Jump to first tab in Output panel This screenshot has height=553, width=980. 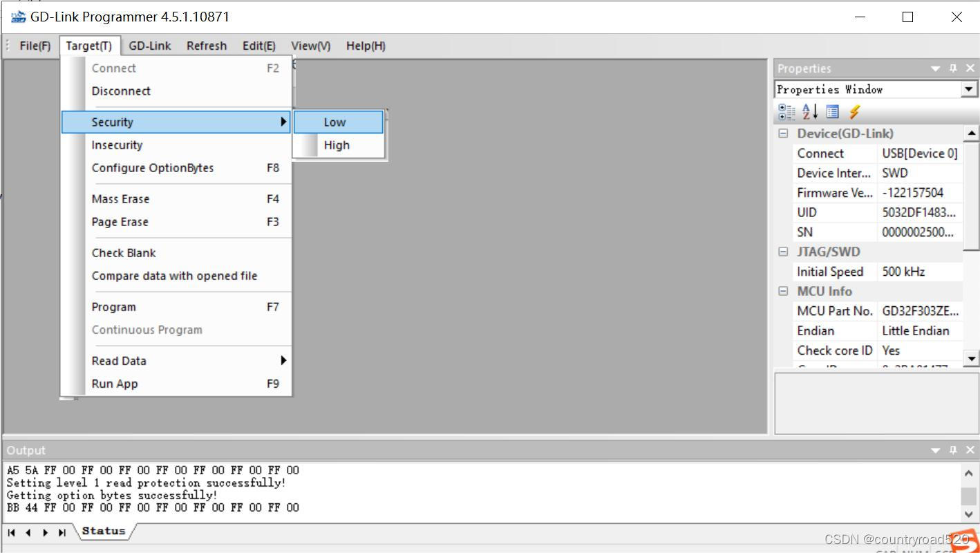[x=11, y=532]
